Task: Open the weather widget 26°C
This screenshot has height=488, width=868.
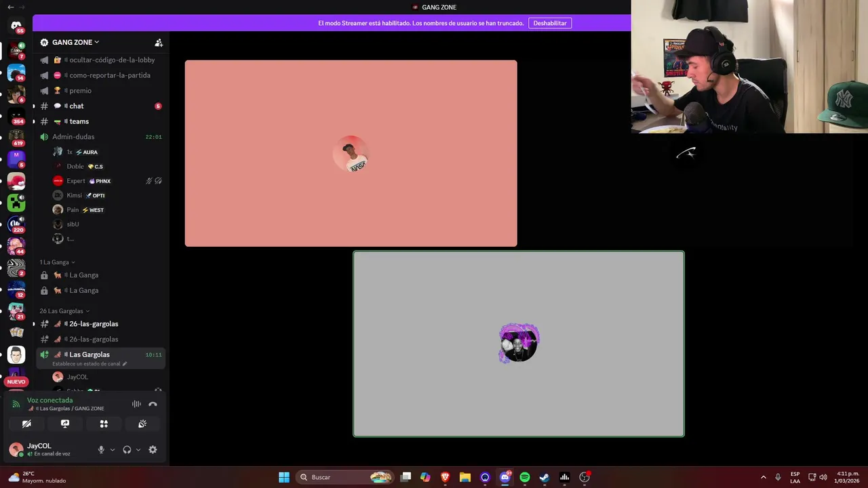Action: point(37,477)
